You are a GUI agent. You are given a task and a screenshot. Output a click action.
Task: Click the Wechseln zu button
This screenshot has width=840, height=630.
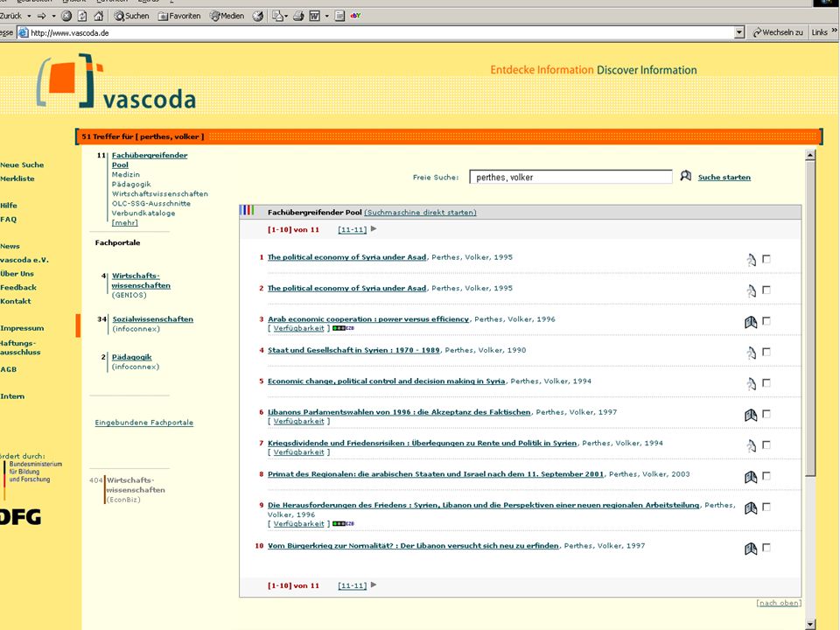[778, 32]
